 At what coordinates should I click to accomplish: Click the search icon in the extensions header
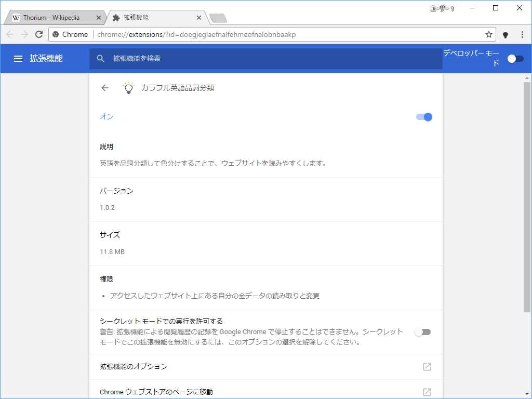click(100, 58)
